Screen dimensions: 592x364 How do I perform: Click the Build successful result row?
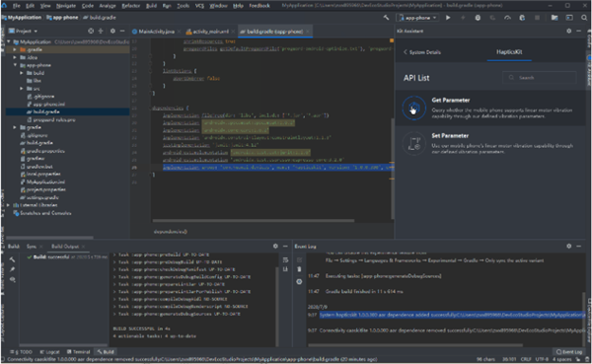[66, 256]
